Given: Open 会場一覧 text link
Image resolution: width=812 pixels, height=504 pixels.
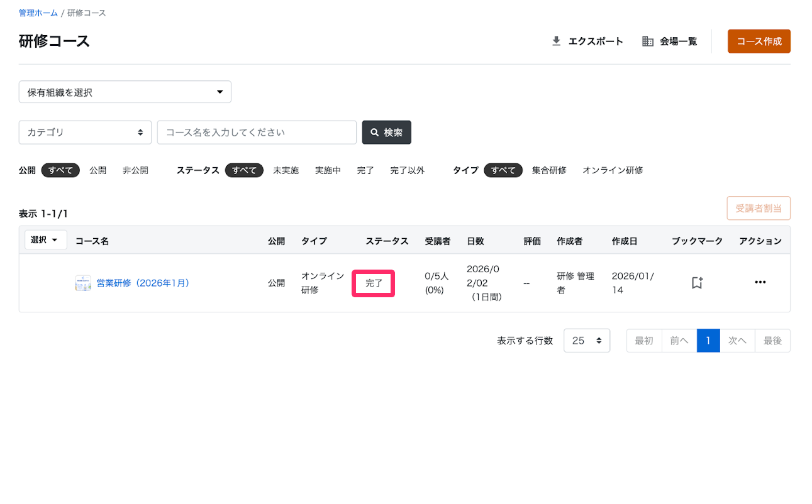Looking at the screenshot, I should coord(678,41).
